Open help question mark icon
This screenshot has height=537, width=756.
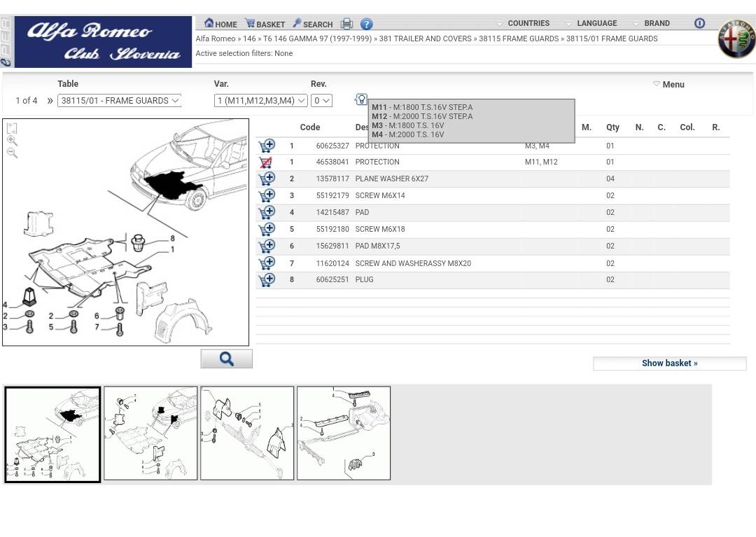click(366, 24)
